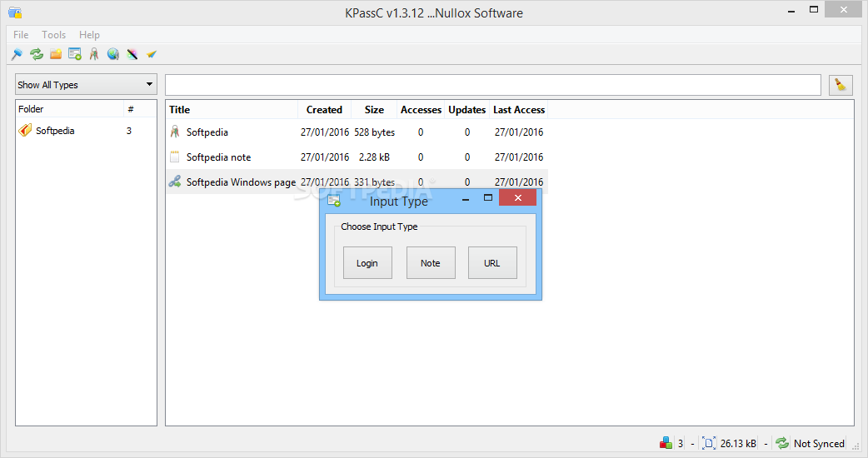This screenshot has height=458, width=868.
Task: Click the 26.13 kB status text
Action: coord(738,444)
